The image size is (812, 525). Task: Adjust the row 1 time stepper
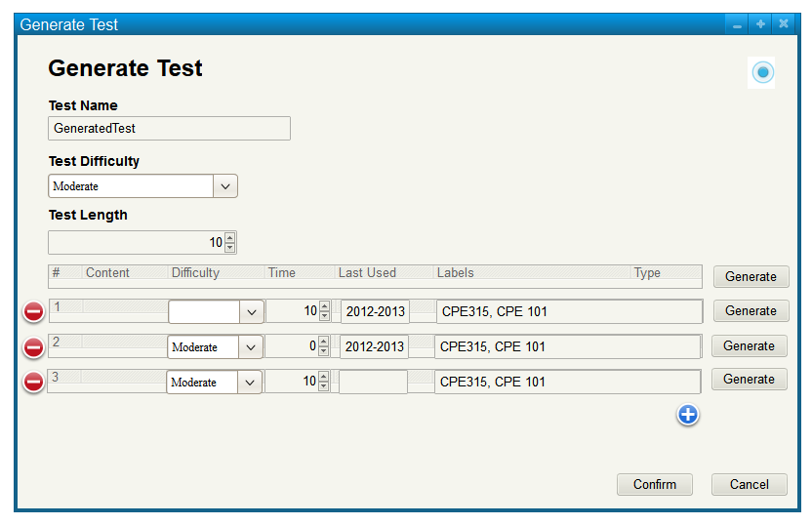[x=324, y=311]
